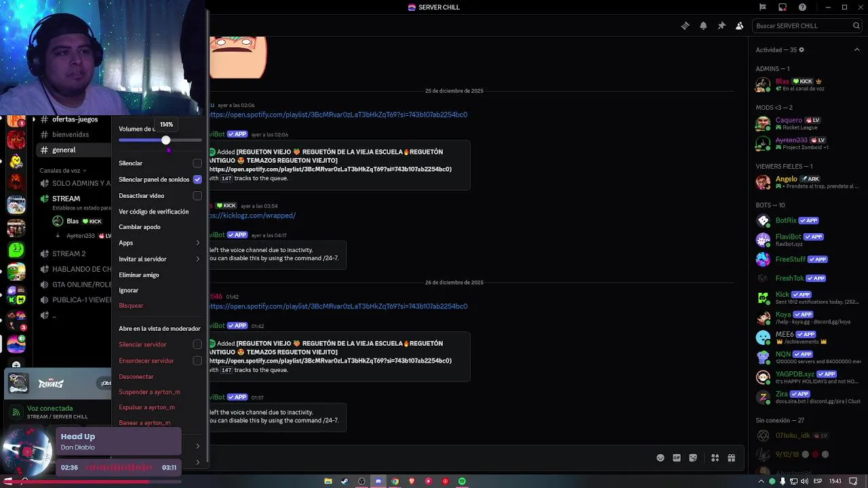This screenshot has height=488, width=868.
Task: Expand the Invitar al servidor submenu
Action: point(159,259)
